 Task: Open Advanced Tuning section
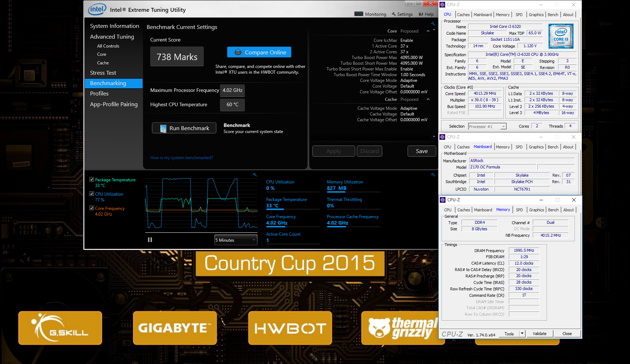coord(112,36)
